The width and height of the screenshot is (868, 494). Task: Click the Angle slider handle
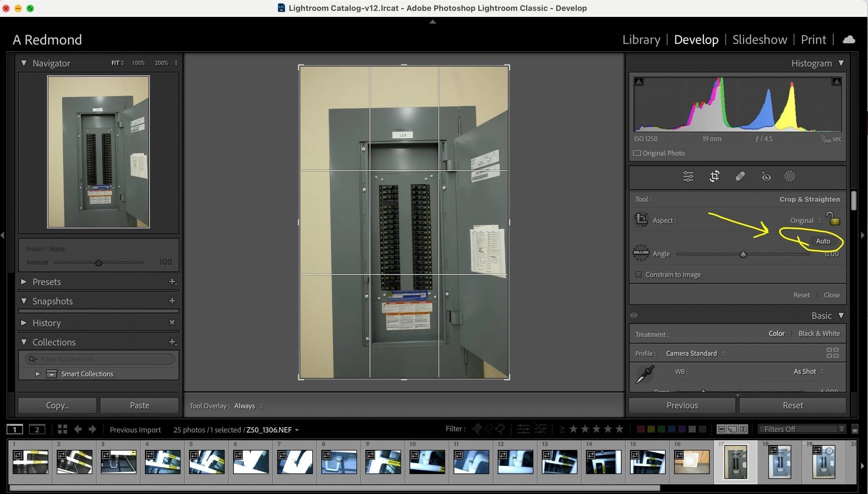pyautogui.click(x=743, y=254)
